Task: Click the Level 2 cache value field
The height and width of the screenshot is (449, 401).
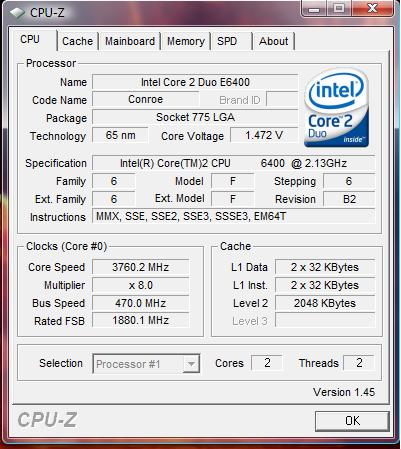Action: click(325, 303)
